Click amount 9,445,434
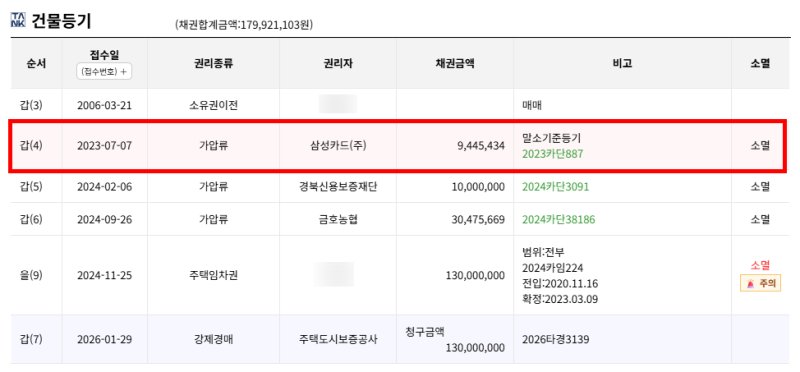 point(480,145)
